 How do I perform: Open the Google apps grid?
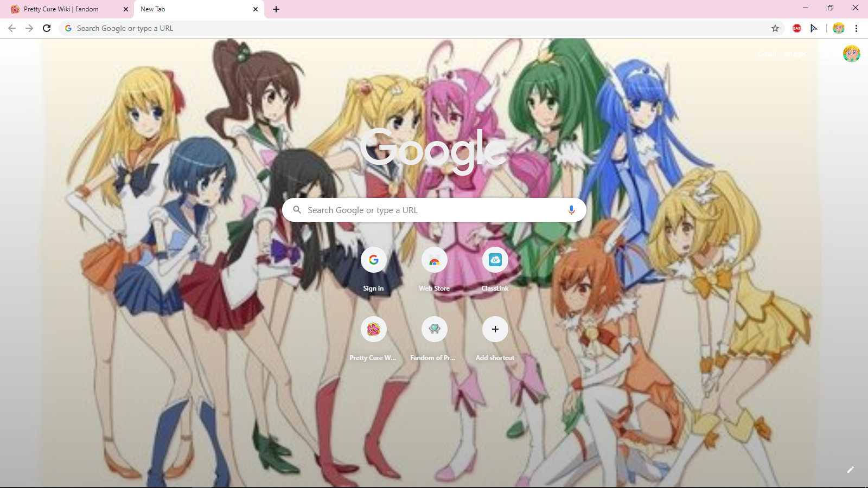(826, 54)
